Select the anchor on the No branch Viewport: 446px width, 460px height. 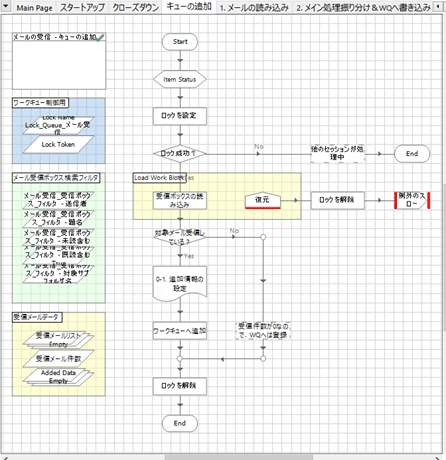pyautogui.click(x=263, y=237)
